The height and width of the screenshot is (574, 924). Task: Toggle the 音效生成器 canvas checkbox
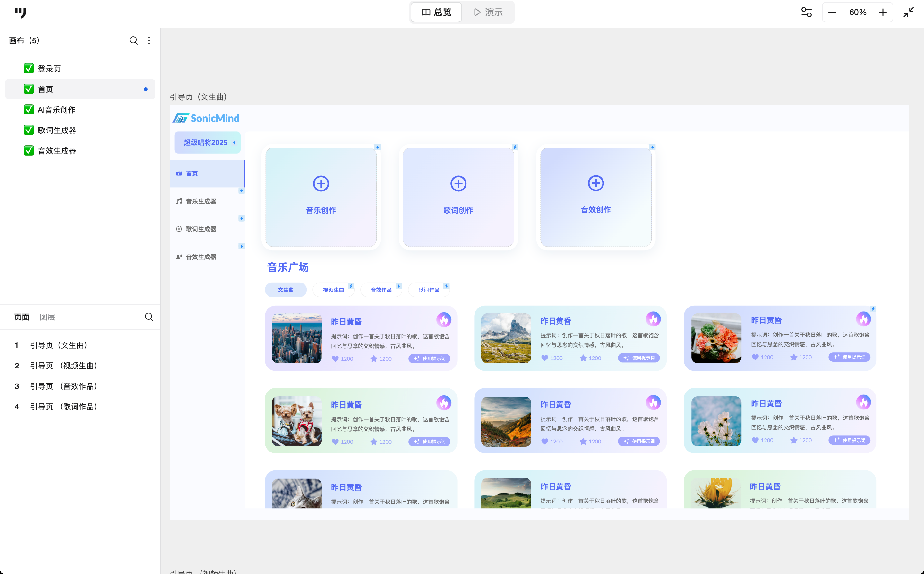pos(29,150)
